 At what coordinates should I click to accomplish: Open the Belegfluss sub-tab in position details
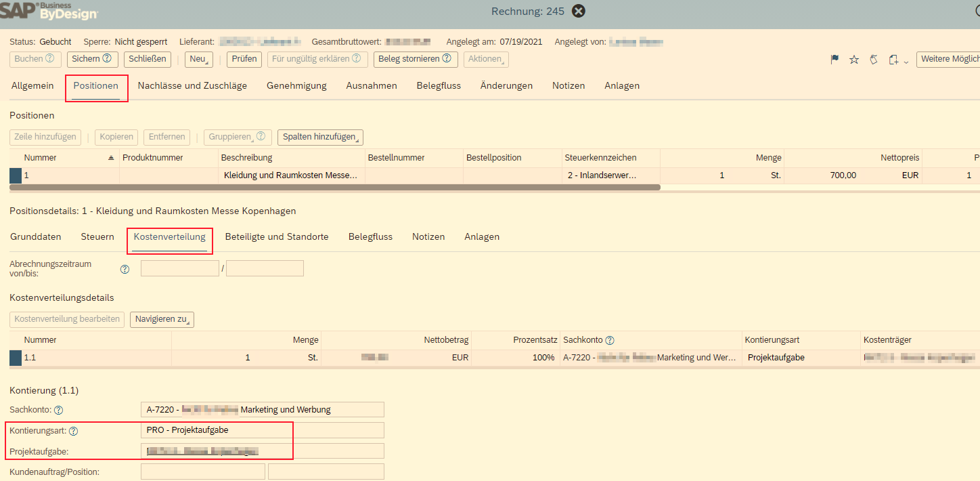click(x=370, y=236)
